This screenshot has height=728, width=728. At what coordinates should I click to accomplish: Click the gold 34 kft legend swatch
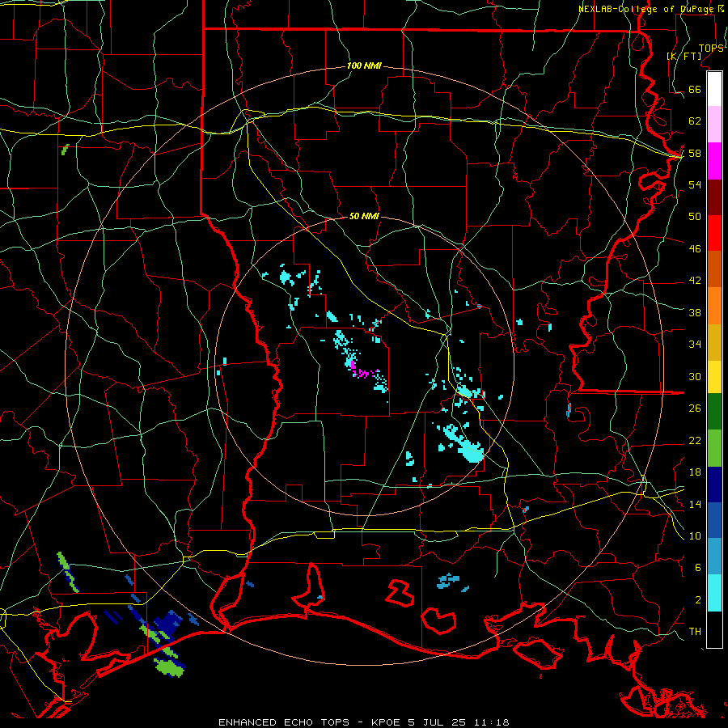click(714, 342)
